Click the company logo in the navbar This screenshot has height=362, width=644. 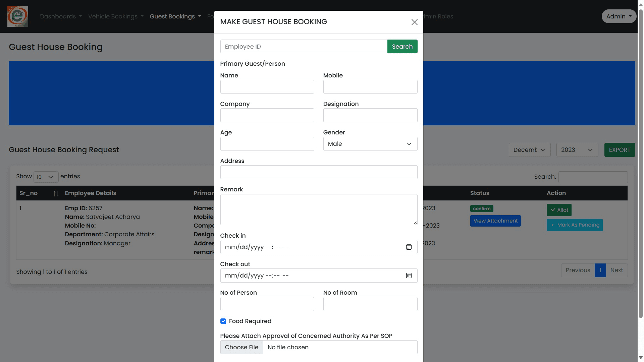[17, 16]
